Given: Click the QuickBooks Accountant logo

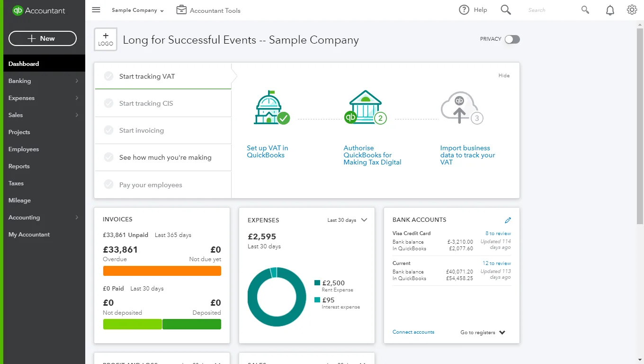Looking at the screenshot, I should point(39,10).
